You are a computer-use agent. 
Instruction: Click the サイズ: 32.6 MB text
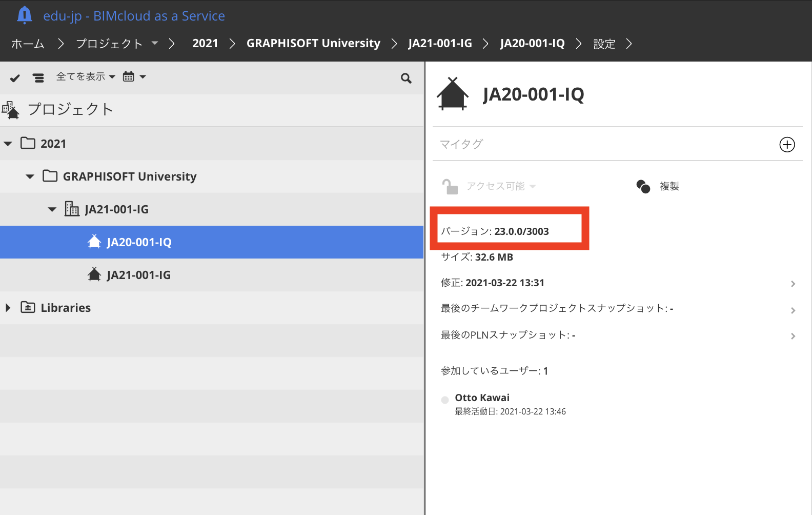(477, 257)
